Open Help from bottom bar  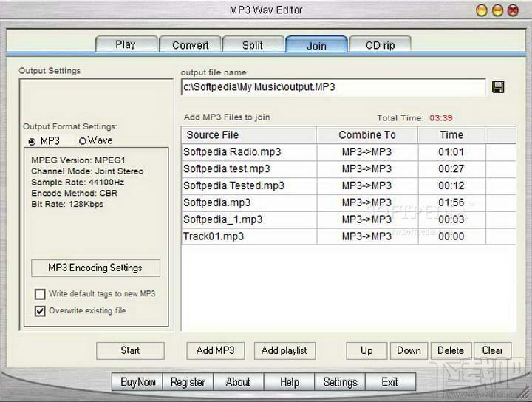[x=289, y=382]
